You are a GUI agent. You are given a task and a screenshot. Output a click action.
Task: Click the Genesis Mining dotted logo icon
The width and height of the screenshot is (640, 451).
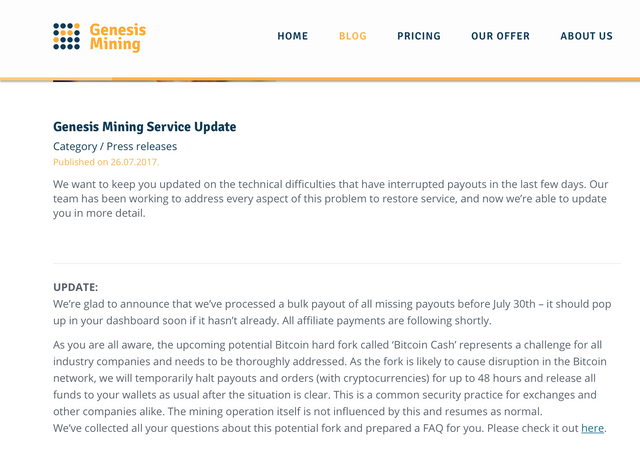[x=66, y=36]
